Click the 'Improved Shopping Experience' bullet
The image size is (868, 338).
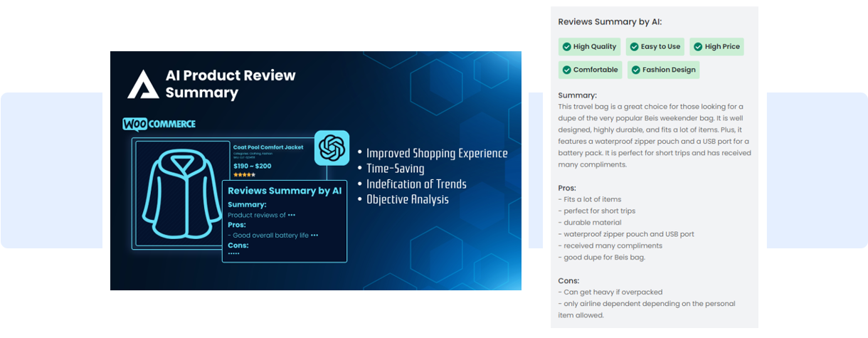point(437,154)
